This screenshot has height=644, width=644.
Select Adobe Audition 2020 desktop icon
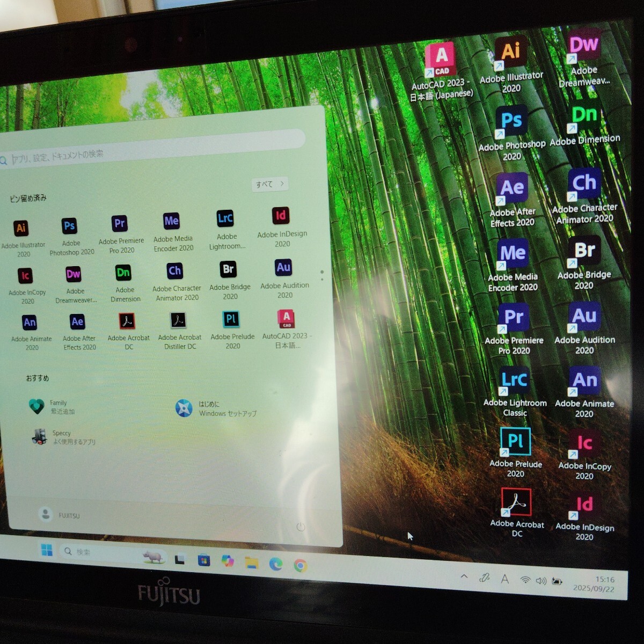(584, 328)
